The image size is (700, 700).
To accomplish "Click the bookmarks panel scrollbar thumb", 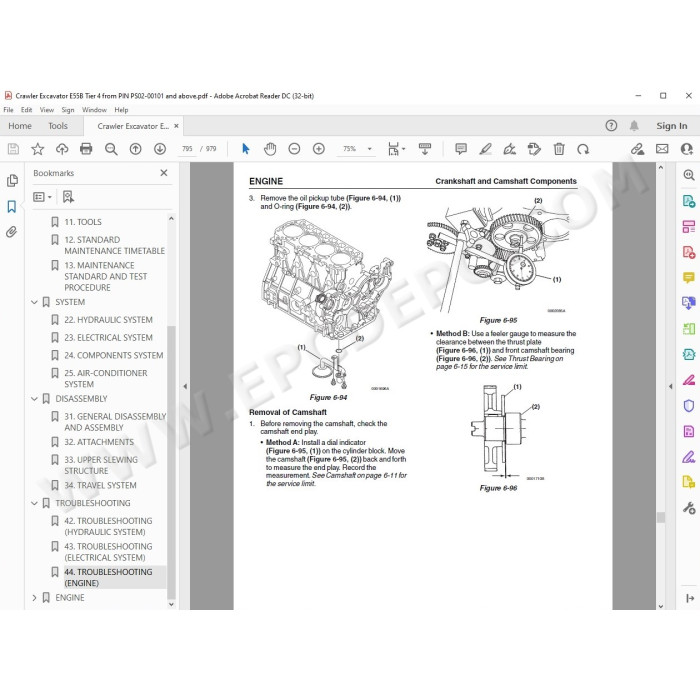I will pyautogui.click(x=171, y=462).
